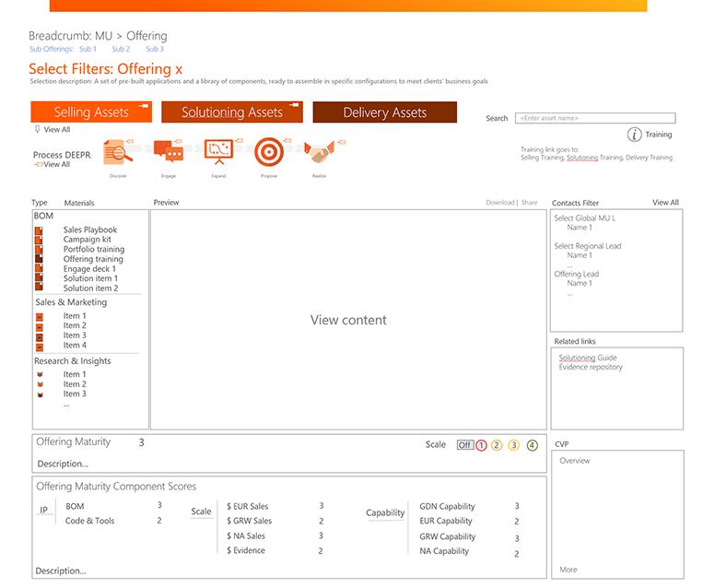Expand the Offering Lead contact filter
Viewport: 703px width, 588px height.
(x=576, y=274)
